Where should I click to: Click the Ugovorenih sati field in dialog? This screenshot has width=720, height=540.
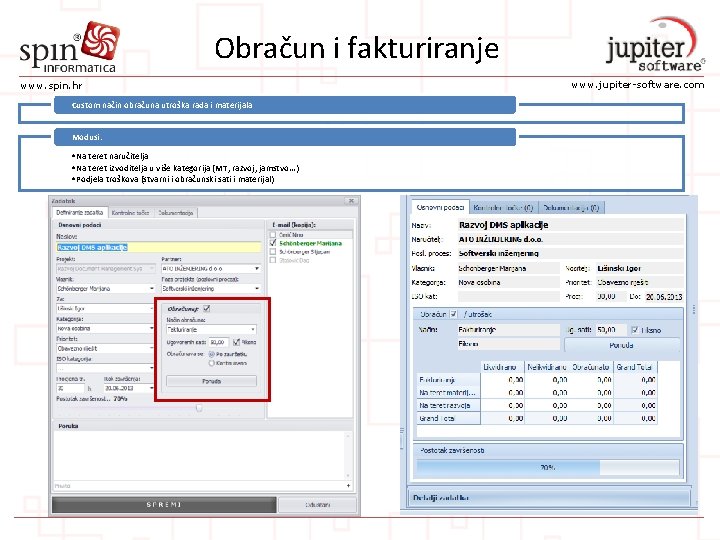[219, 342]
